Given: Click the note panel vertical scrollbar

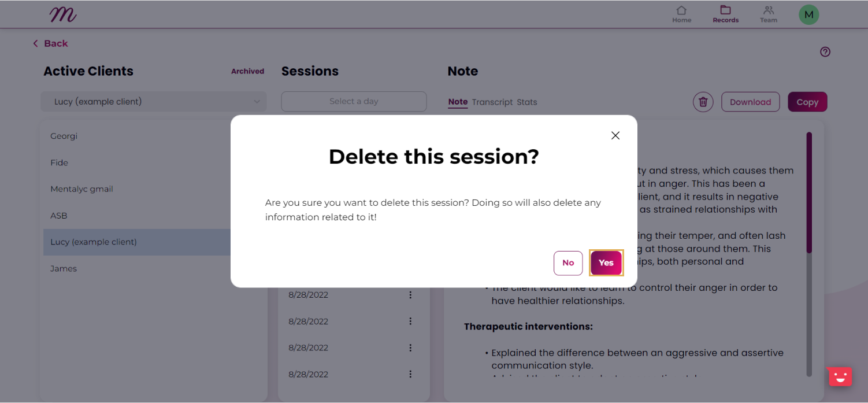Looking at the screenshot, I should tap(809, 254).
